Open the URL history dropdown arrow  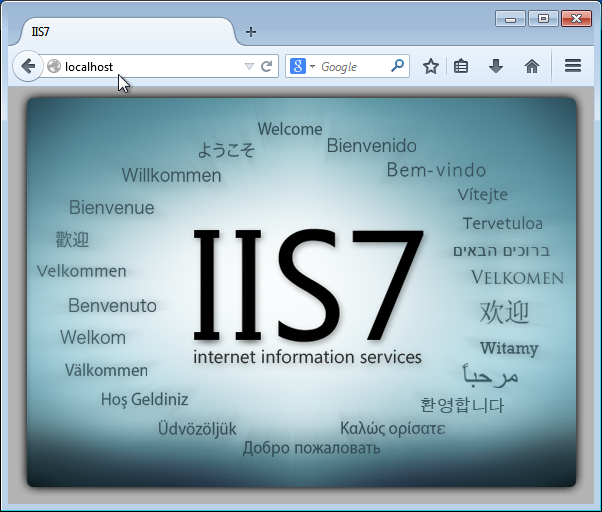tap(249, 67)
